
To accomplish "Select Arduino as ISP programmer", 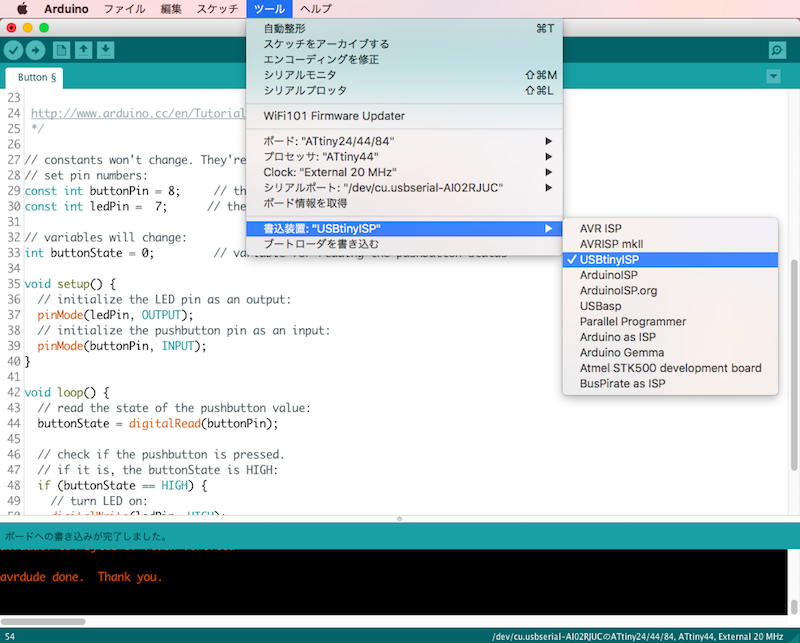I will tap(670, 337).
